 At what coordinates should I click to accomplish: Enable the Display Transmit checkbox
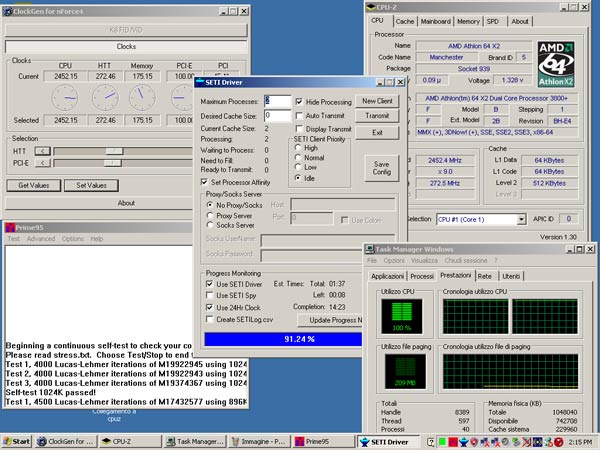coord(299,129)
